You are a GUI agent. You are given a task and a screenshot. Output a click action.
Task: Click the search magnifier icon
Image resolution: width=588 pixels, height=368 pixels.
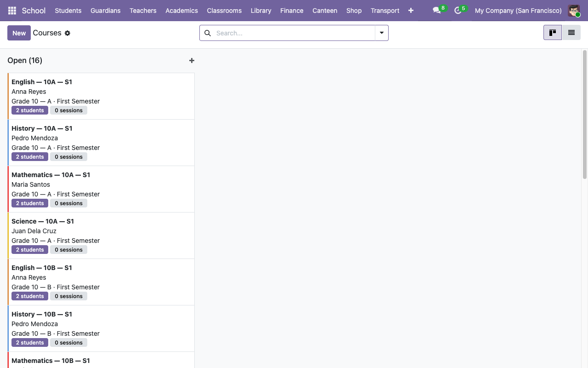(208, 33)
